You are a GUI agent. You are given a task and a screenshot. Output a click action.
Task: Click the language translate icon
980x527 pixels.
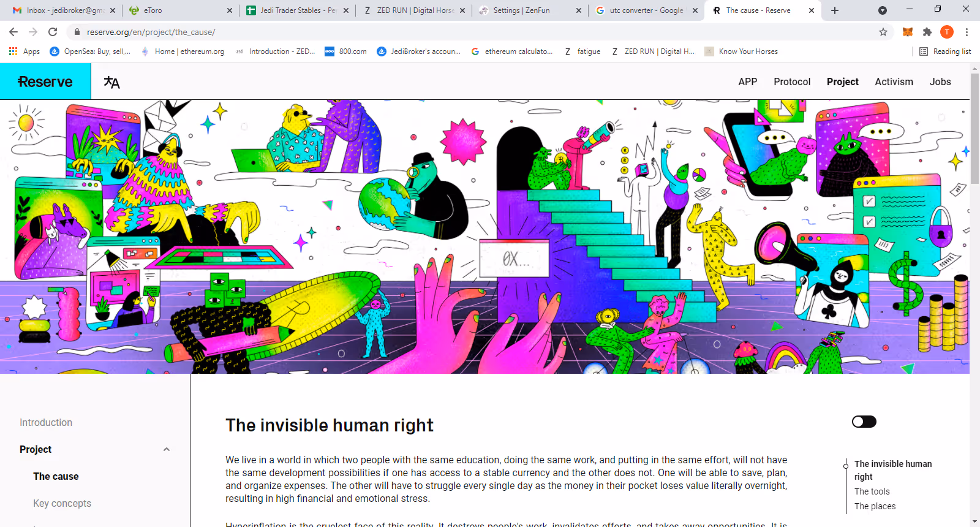coord(111,82)
